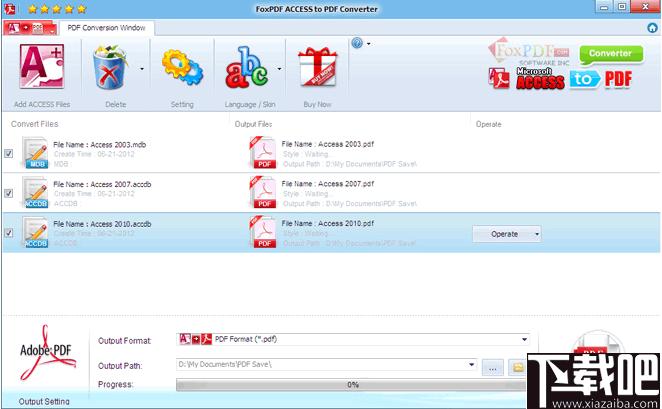Click the Convert Files column header

pyautogui.click(x=35, y=124)
